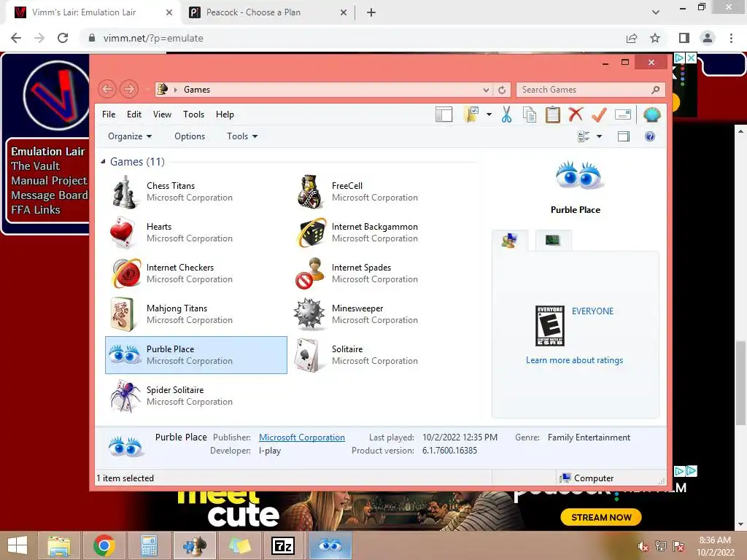This screenshot has height=560, width=747.
Task: Bookmark this page with star icon
Action: point(655,38)
